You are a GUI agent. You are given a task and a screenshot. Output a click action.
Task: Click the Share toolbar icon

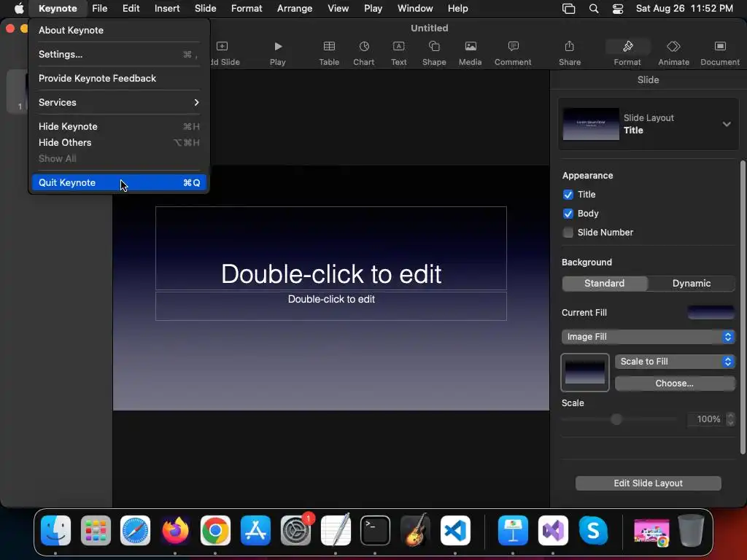tap(569, 46)
